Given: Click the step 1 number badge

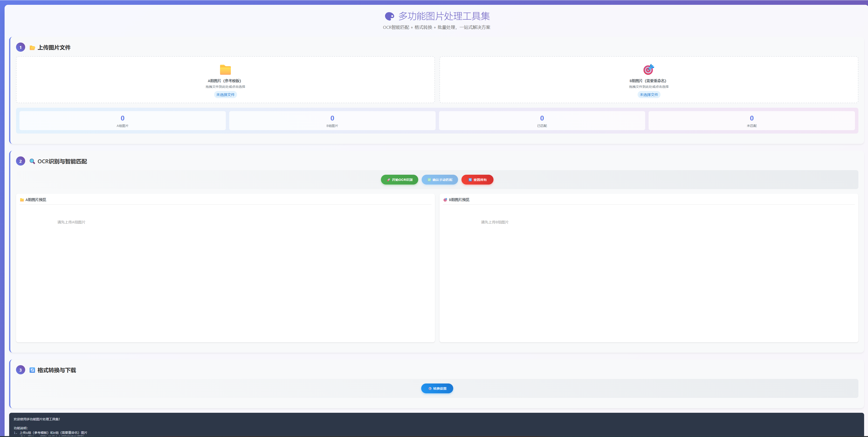Looking at the screenshot, I should click(21, 48).
